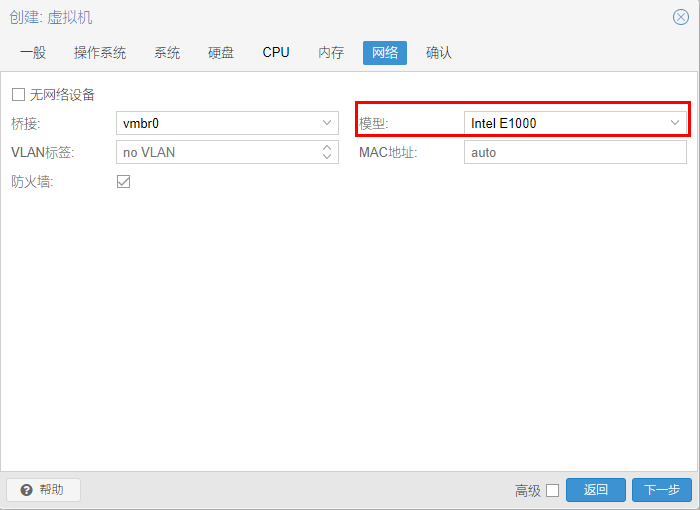
Task: Proceed with the 下一步 button
Action: point(662,490)
